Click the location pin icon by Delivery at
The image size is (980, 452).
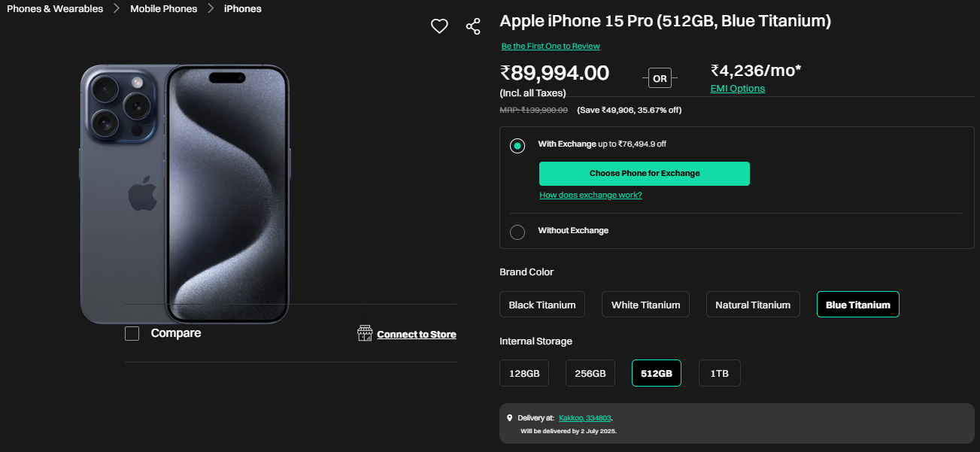[x=509, y=417]
